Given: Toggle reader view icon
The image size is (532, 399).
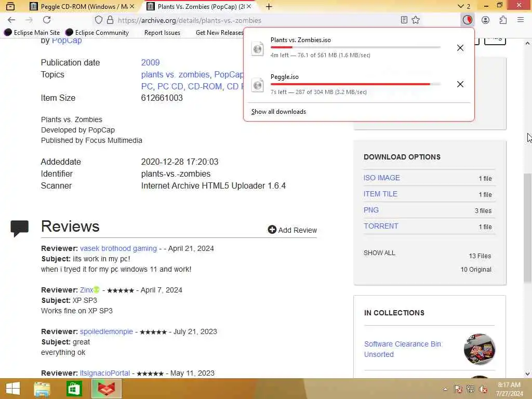Looking at the screenshot, I should (404, 20).
